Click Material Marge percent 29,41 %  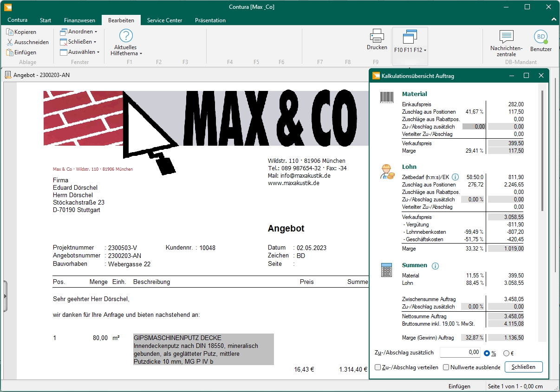tap(475, 151)
